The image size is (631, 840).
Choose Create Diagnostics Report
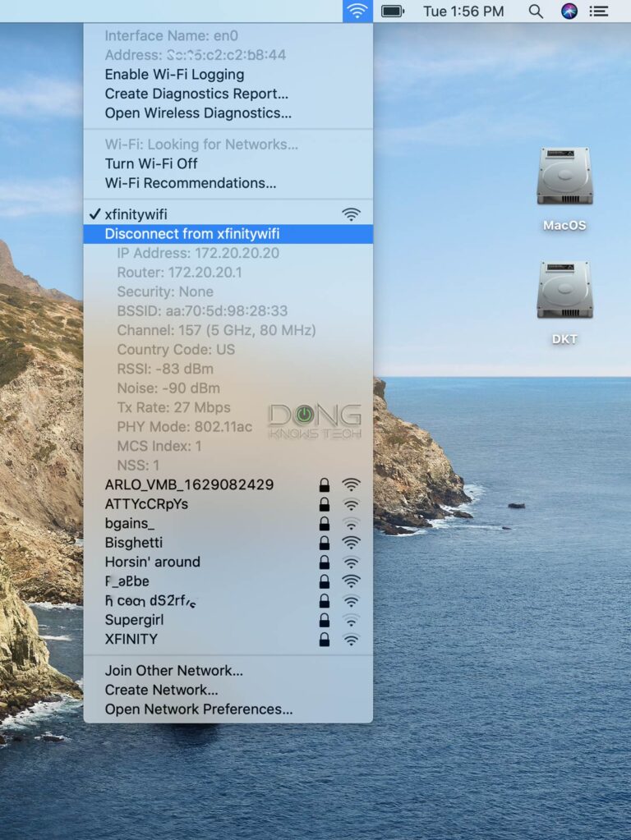pos(228,94)
